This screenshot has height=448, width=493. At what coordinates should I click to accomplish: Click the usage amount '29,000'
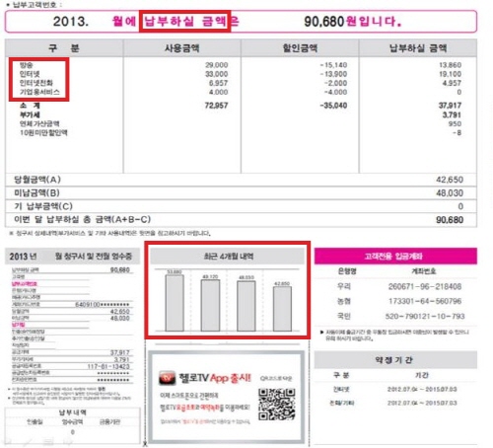click(216, 65)
